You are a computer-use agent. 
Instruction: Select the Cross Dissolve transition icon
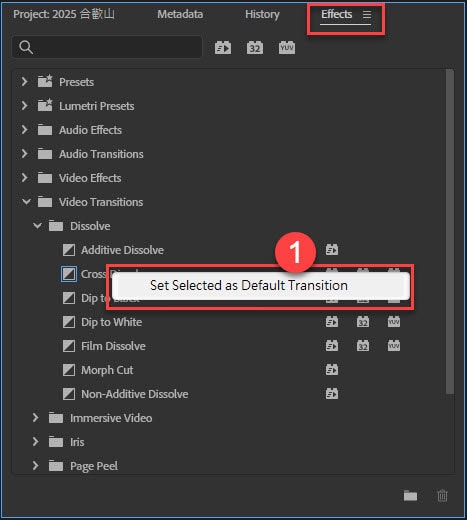click(x=69, y=274)
